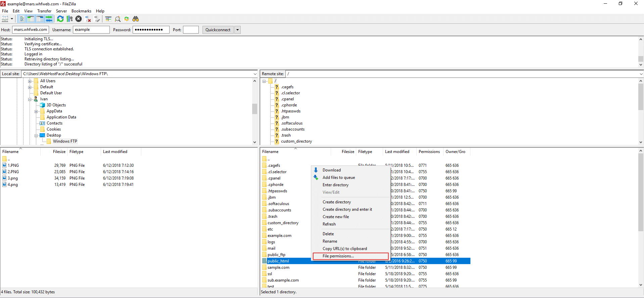Expand the AppData tree node
Screen dimensions: 644x298
[36, 111]
